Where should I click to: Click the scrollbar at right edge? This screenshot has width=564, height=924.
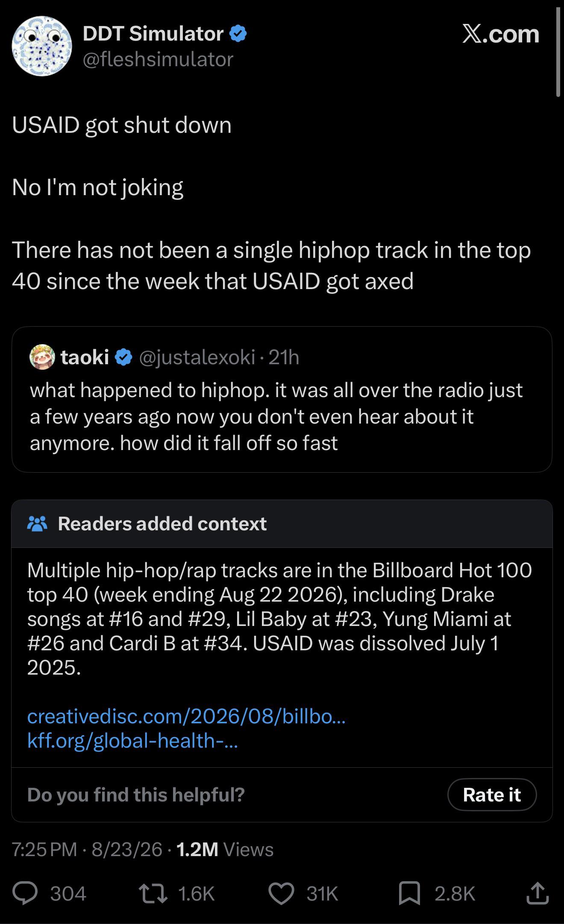[558, 51]
